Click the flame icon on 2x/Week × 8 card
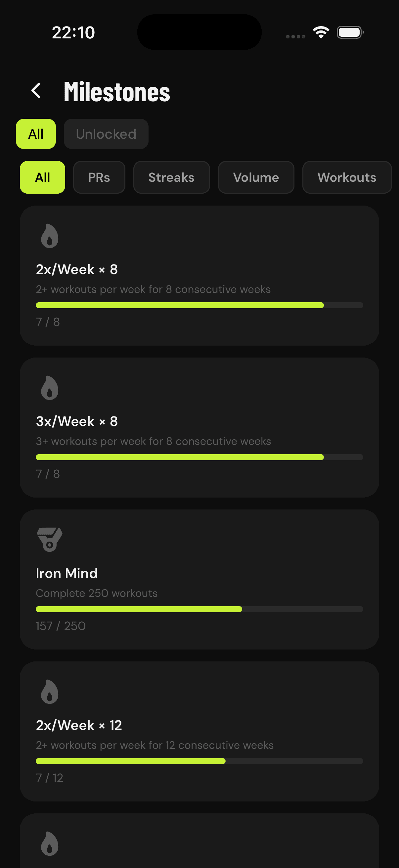This screenshot has width=399, height=868. point(50,236)
